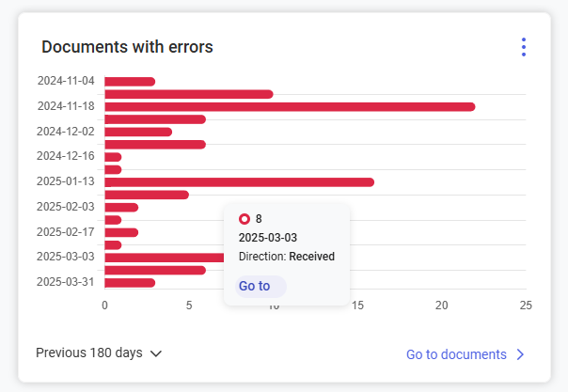Select the bar for 2025-02-17
The image size is (568, 392).
click(121, 232)
